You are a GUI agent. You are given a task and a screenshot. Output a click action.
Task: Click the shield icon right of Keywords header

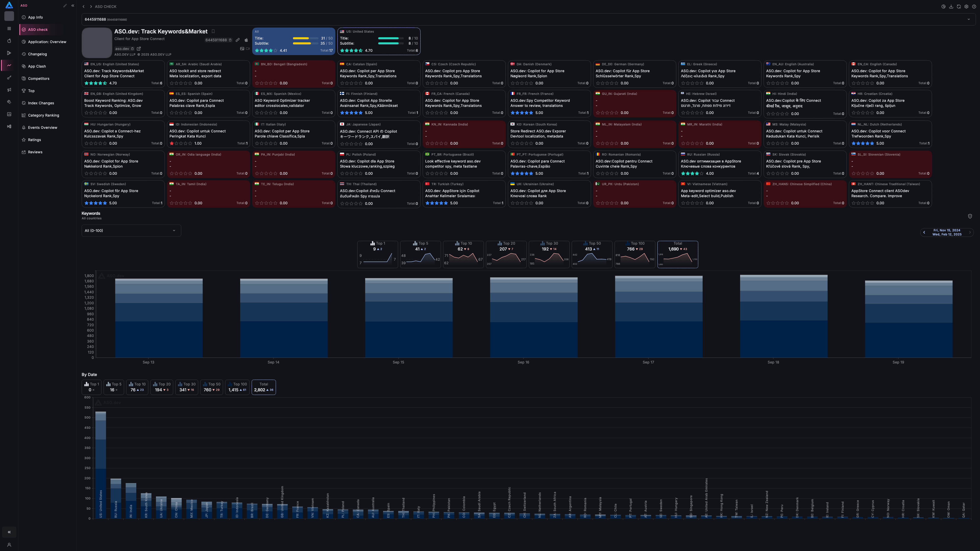click(970, 216)
